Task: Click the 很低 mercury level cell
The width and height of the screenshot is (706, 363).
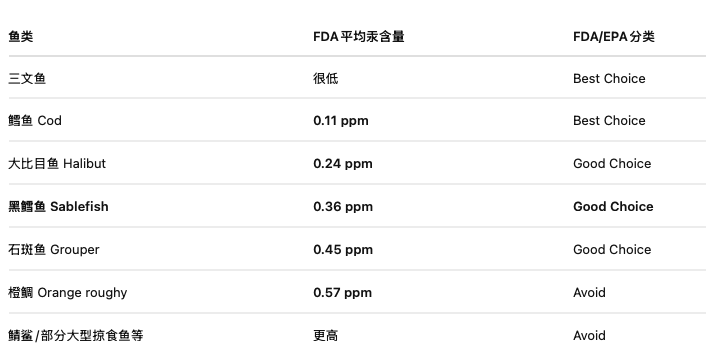Action: (x=326, y=78)
